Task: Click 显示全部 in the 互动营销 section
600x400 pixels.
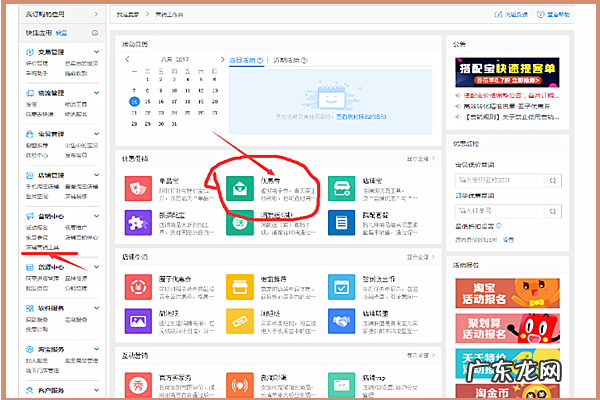Action: point(421,355)
